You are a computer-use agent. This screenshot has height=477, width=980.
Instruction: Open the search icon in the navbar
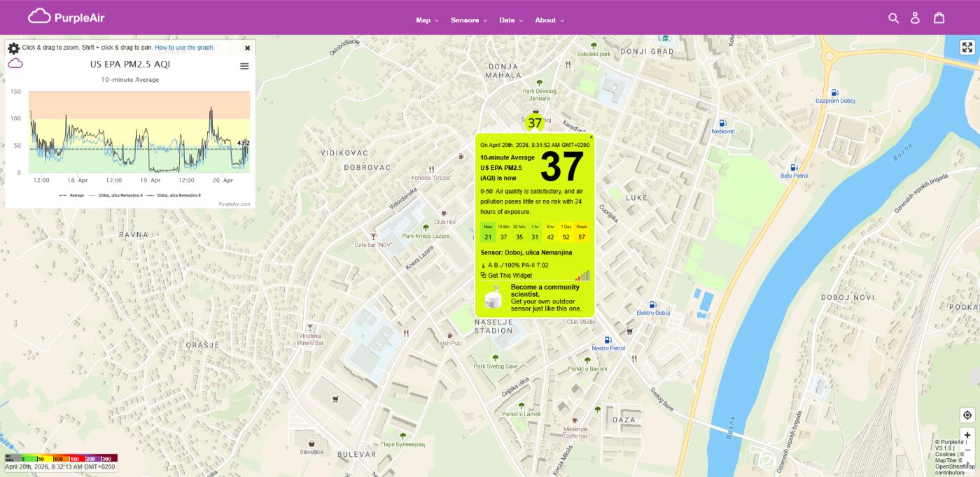click(893, 17)
